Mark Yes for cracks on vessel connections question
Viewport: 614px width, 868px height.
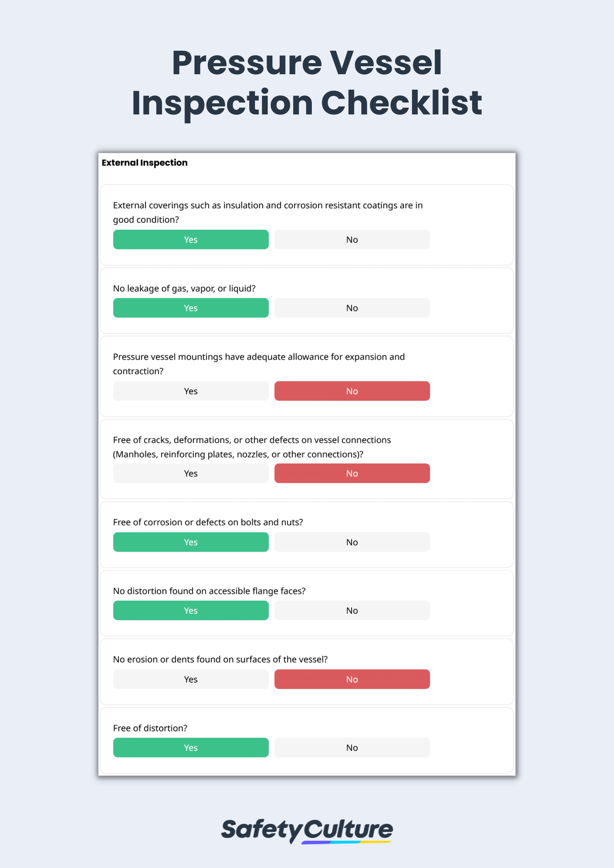[x=190, y=473]
